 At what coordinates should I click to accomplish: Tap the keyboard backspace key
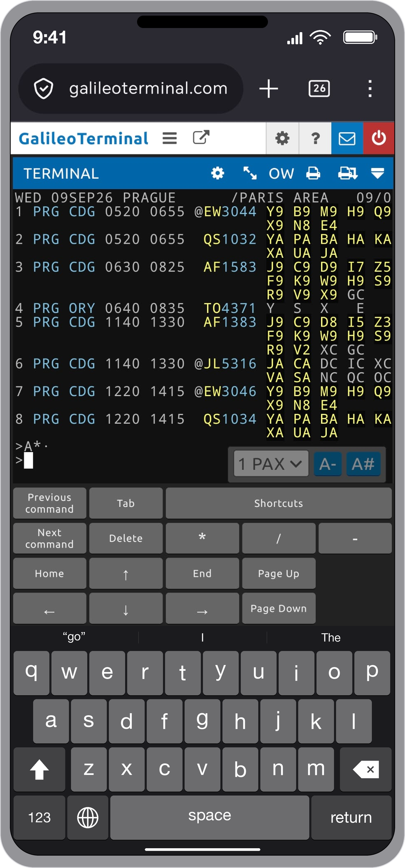point(365,769)
